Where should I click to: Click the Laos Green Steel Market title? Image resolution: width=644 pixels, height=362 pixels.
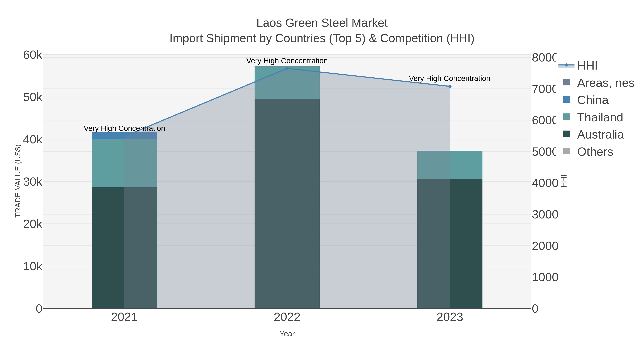coord(322,23)
